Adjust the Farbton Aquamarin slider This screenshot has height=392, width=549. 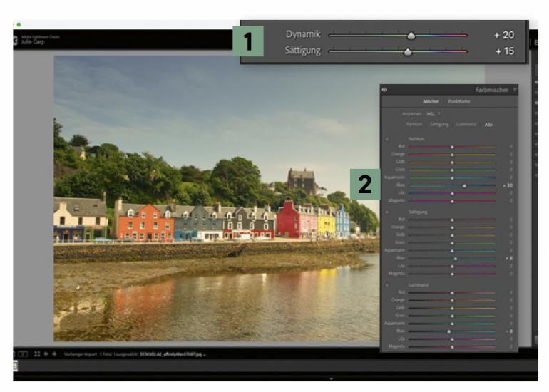click(x=452, y=178)
